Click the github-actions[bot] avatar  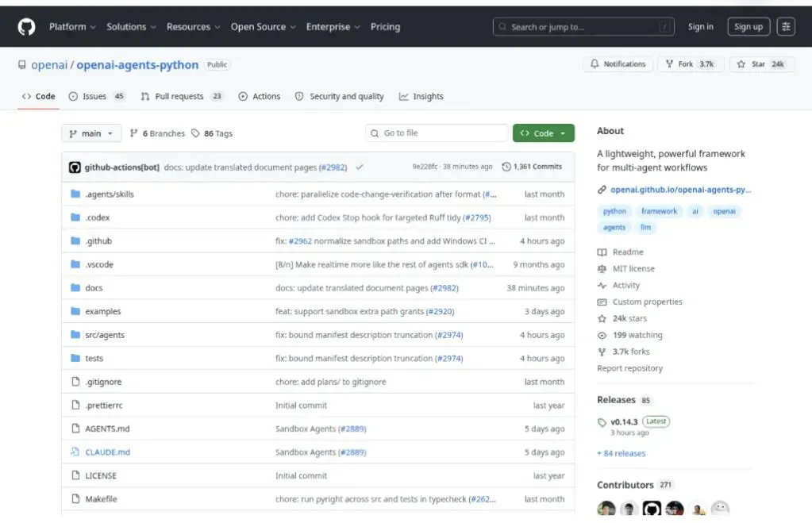coord(75,167)
